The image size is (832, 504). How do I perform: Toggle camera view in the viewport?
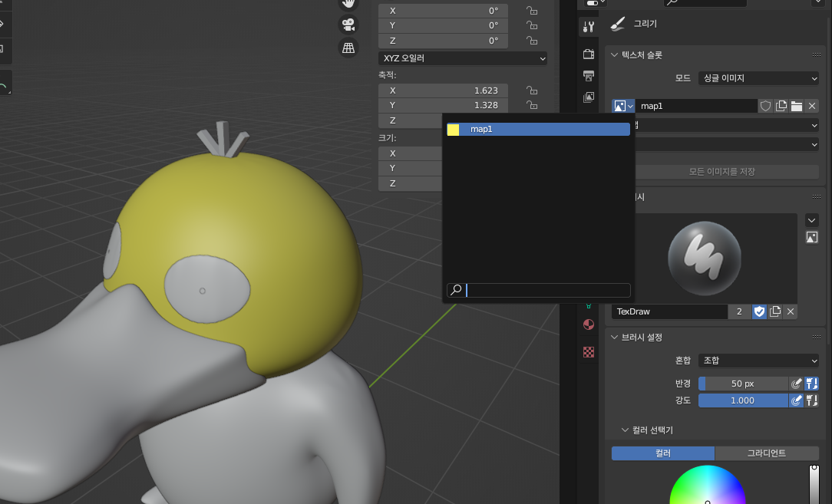coord(348,25)
